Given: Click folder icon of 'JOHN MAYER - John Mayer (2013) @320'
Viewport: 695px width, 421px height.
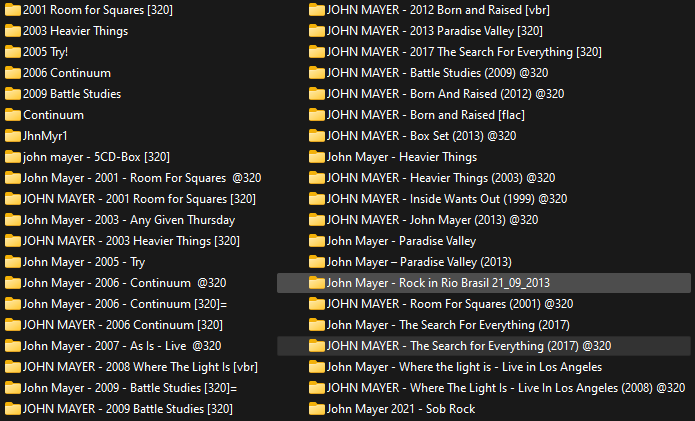Looking at the screenshot, I should tap(316, 220).
